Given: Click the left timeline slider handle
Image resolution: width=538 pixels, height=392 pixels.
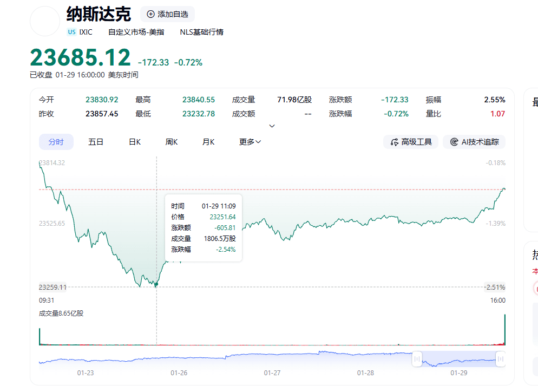Looking at the screenshot, I should coord(416,359).
